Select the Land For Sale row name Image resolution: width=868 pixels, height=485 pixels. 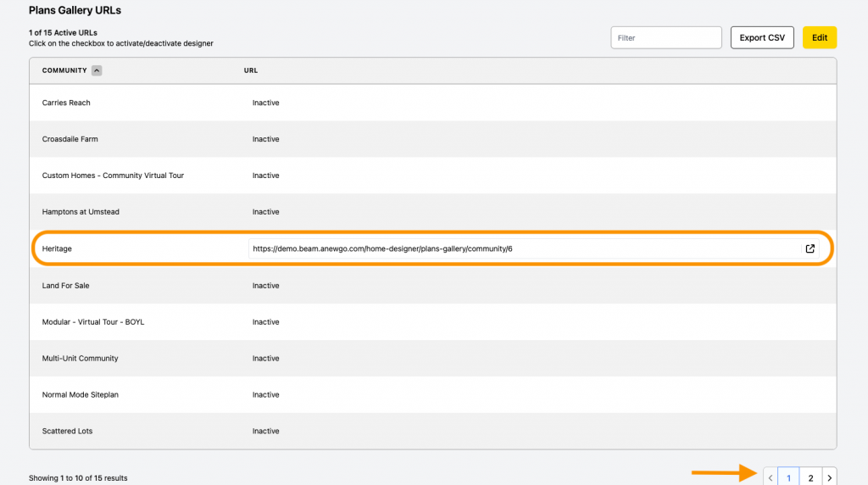click(65, 286)
